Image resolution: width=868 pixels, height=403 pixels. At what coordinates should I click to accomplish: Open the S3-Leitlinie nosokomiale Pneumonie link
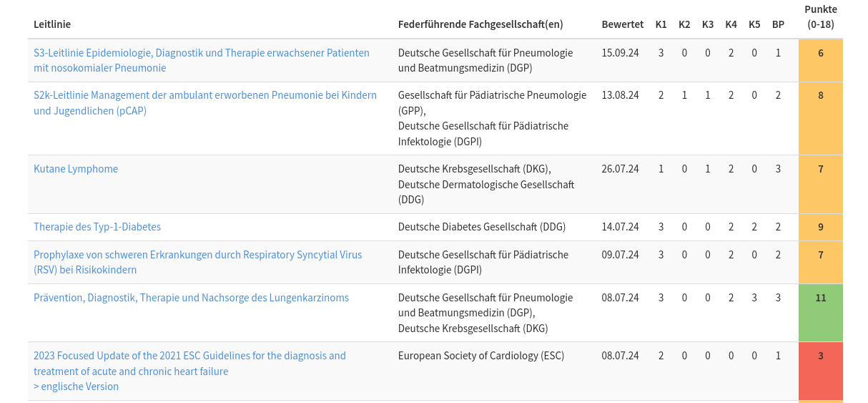click(201, 53)
